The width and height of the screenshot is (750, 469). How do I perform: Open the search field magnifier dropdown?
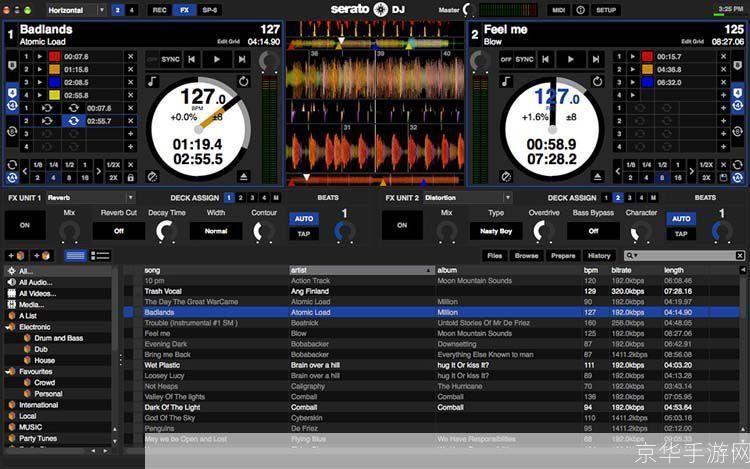(632, 256)
